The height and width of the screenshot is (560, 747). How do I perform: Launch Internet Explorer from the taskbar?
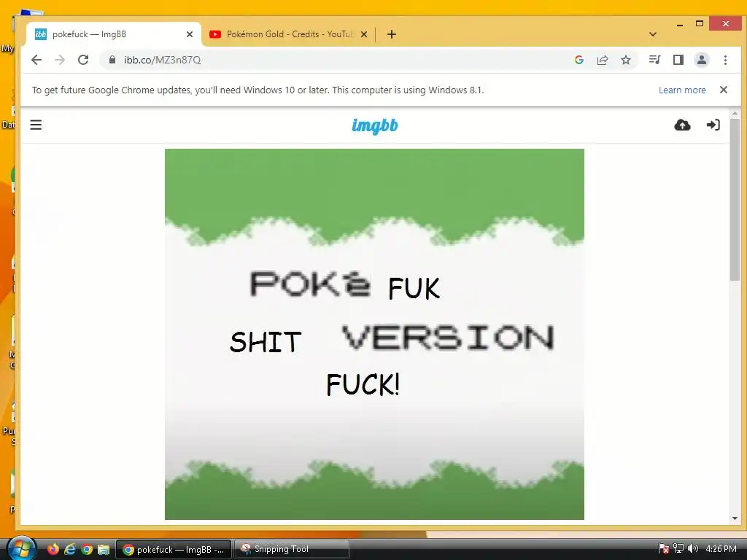[70, 549]
